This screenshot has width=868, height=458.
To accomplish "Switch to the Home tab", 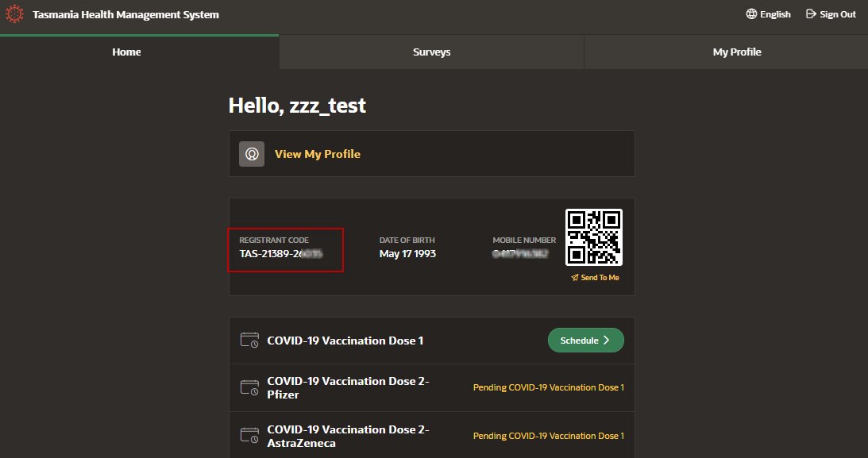I will click(126, 52).
